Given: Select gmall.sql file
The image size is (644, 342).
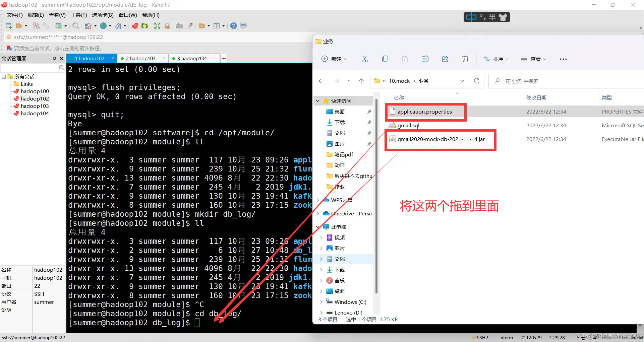Looking at the screenshot, I should 408,125.
